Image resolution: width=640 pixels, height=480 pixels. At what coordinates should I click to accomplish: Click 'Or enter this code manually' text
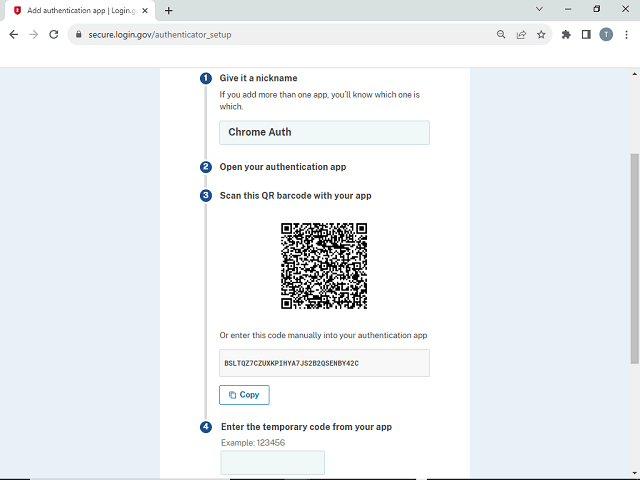click(323, 336)
